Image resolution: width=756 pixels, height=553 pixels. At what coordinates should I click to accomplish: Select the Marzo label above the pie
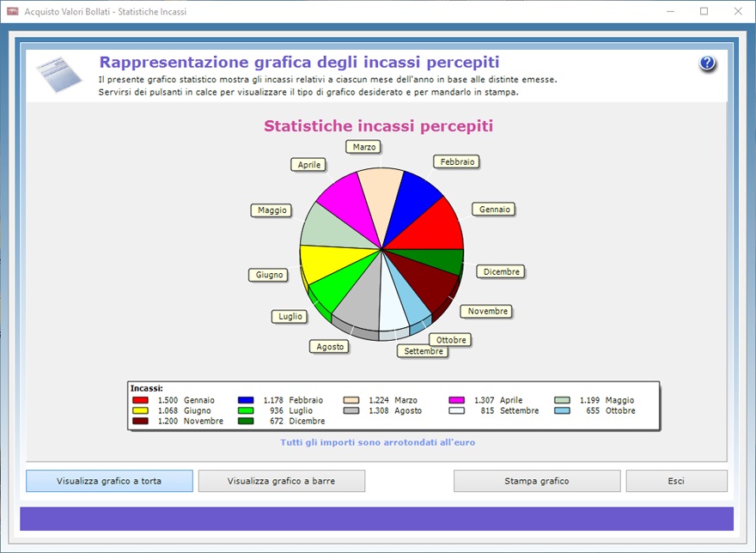tap(364, 147)
